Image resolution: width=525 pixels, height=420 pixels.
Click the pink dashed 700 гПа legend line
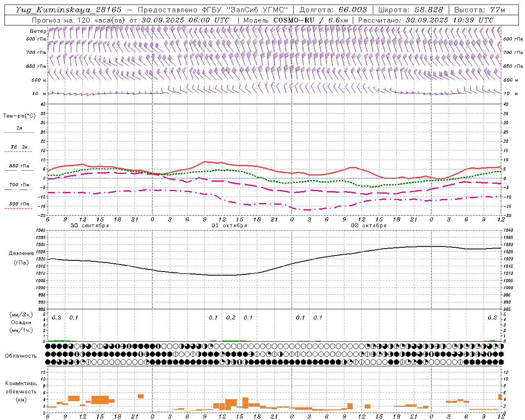coord(19,189)
